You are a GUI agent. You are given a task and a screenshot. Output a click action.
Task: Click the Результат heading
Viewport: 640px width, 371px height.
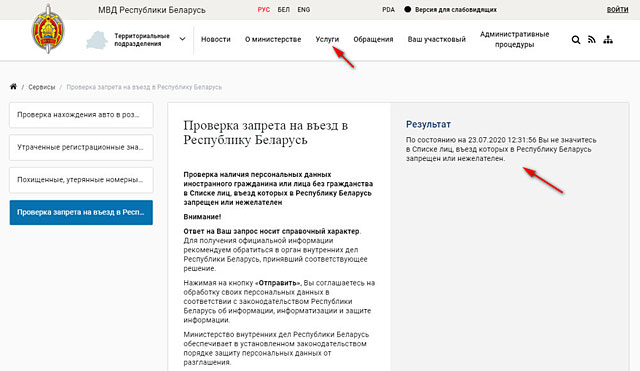(x=428, y=124)
